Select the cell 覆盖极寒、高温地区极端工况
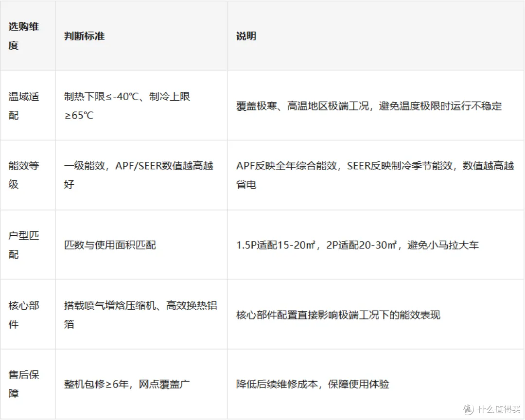525x420 pixels. [x=376, y=105]
